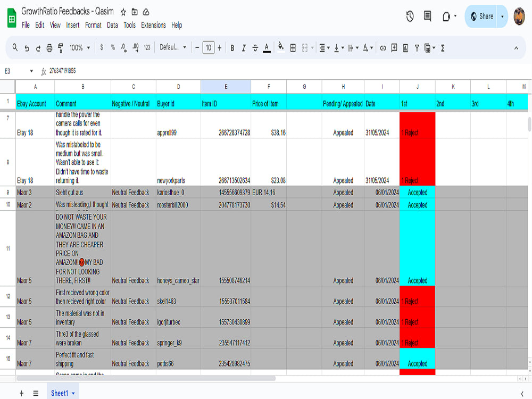Insert a comment from toolbar
Image resolution: width=532 pixels, height=399 pixels.
[x=394, y=48]
